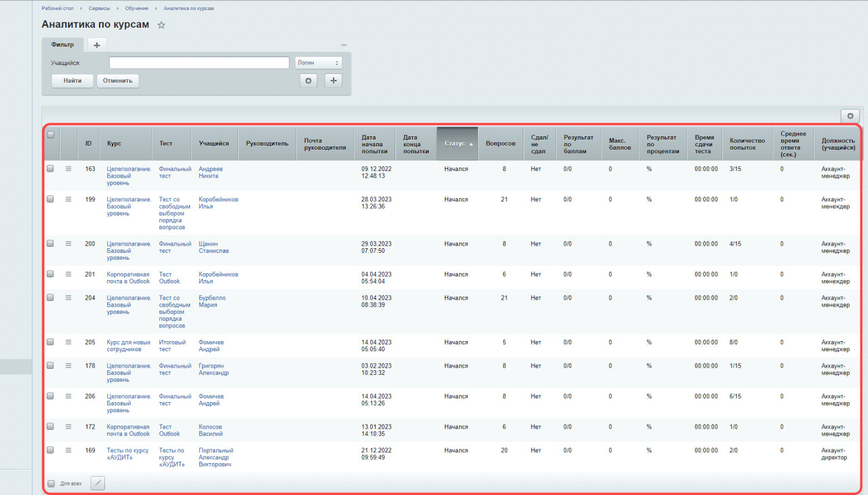Sort by 'Вопросов' column header

tap(500, 144)
